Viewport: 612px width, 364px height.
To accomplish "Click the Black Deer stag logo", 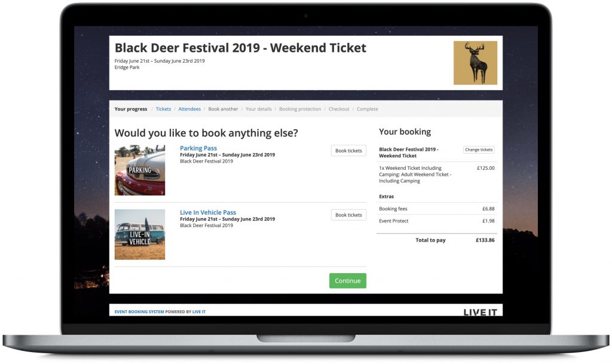I will pyautogui.click(x=475, y=63).
